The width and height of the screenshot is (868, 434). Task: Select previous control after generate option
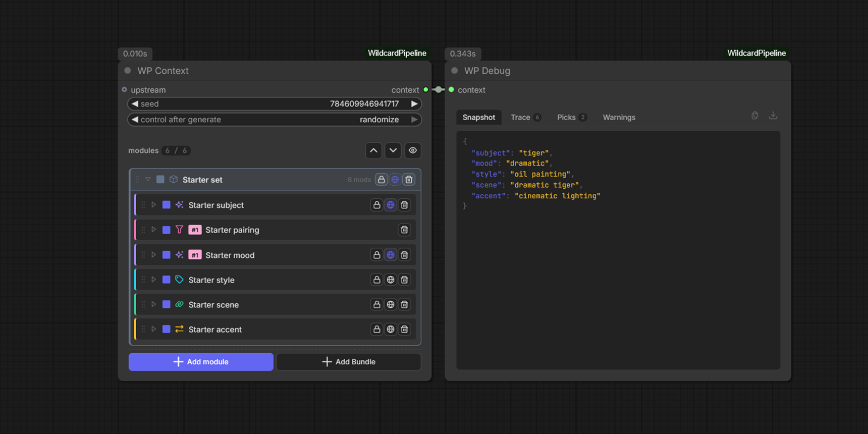click(135, 120)
